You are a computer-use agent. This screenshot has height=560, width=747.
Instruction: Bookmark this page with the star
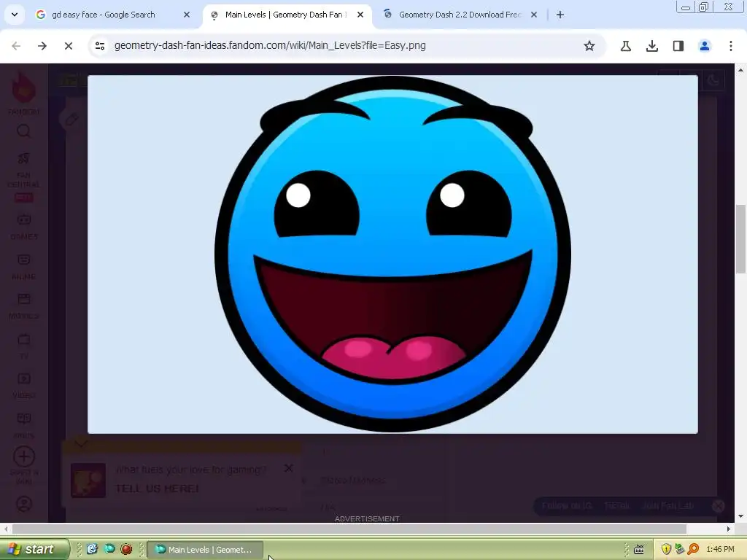589,46
